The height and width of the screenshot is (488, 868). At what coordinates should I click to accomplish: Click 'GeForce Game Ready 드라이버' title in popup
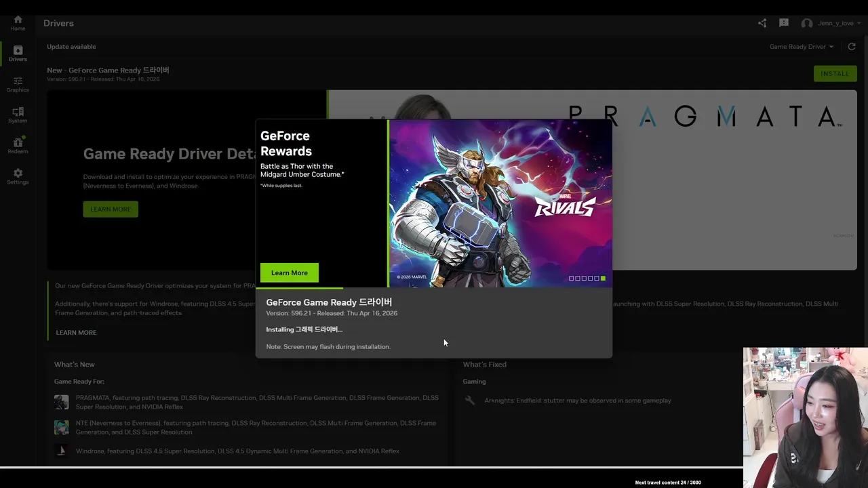pyautogui.click(x=329, y=302)
